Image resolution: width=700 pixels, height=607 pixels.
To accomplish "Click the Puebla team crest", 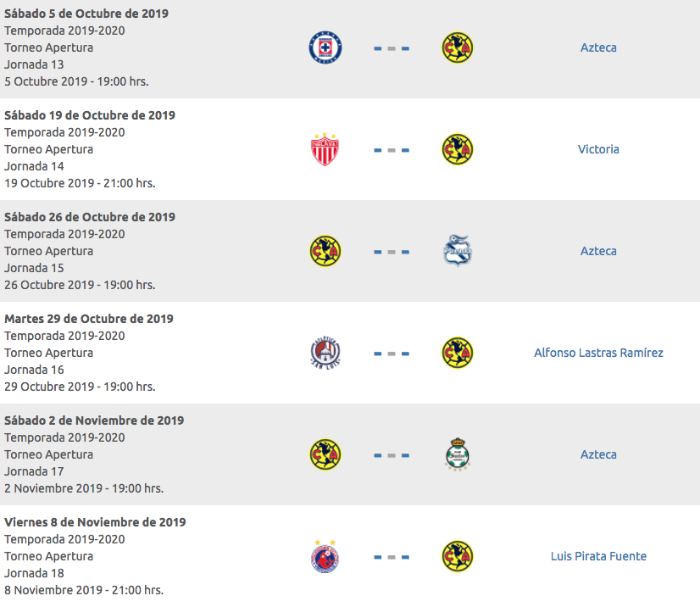I will tap(458, 251).
